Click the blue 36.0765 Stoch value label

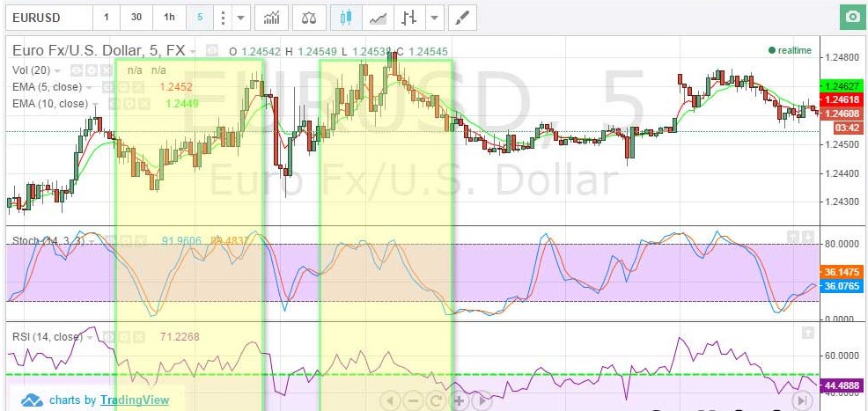click(842, 286)
